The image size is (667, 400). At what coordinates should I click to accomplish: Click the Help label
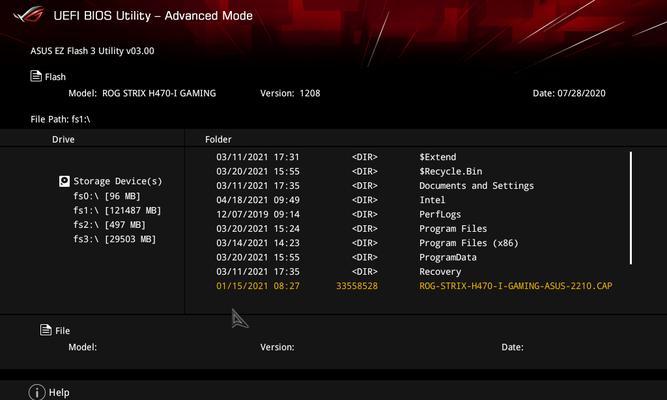point(59,392)
